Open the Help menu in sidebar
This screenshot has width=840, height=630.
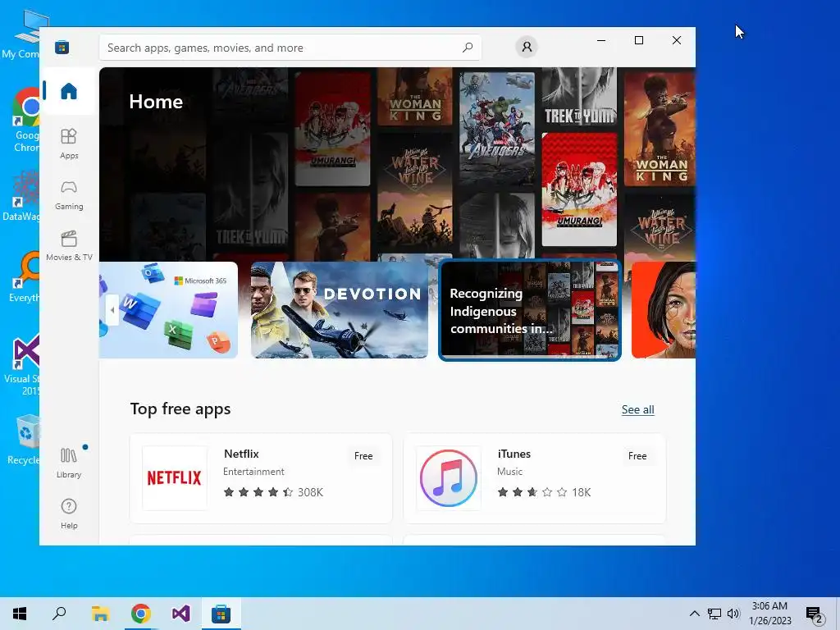pyautogui.click(x=69, y=514)
